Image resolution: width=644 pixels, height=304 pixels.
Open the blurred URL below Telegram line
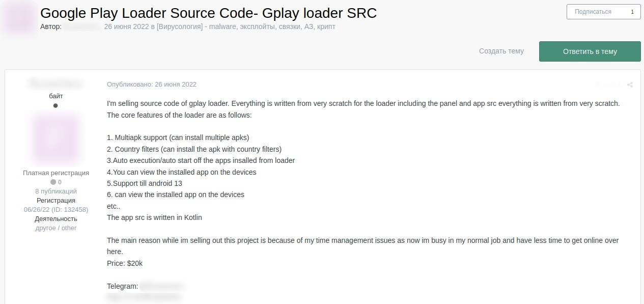point(144,297)
